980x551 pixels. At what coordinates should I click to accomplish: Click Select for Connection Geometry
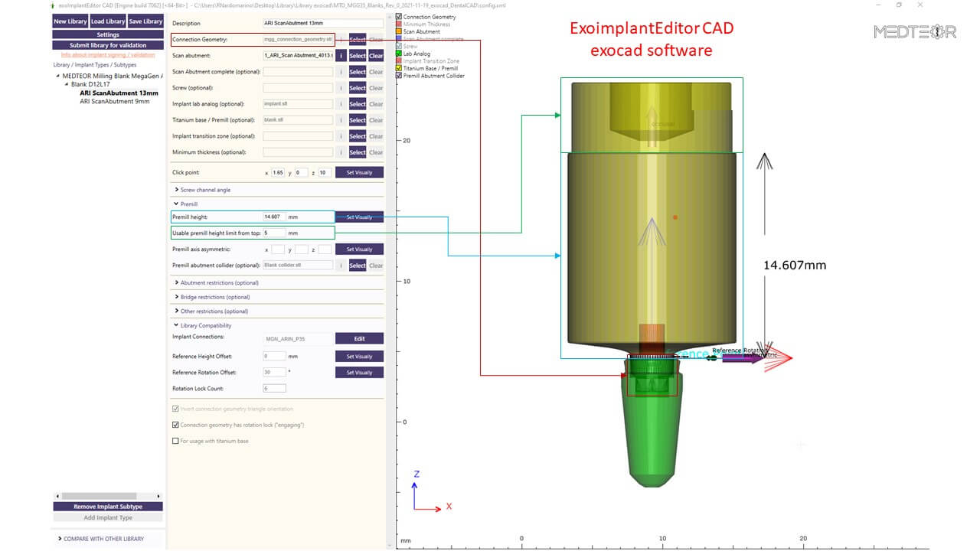tap(358, 39)
